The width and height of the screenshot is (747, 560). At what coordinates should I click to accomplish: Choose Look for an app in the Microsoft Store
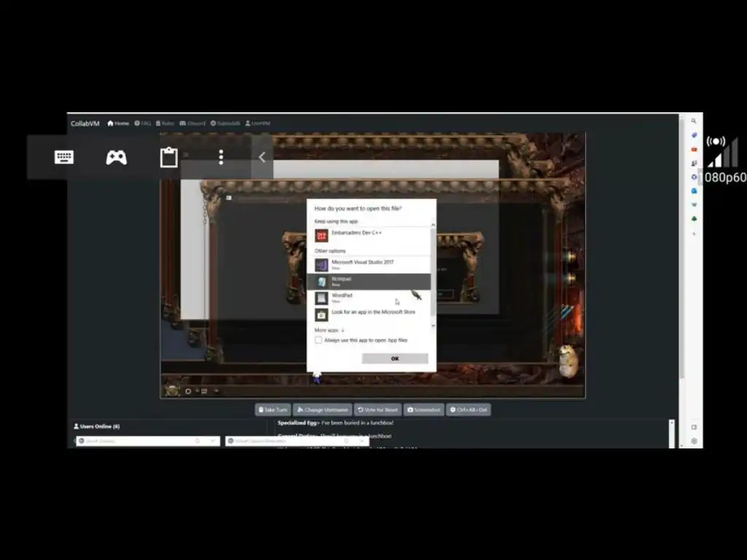point(368,314)
